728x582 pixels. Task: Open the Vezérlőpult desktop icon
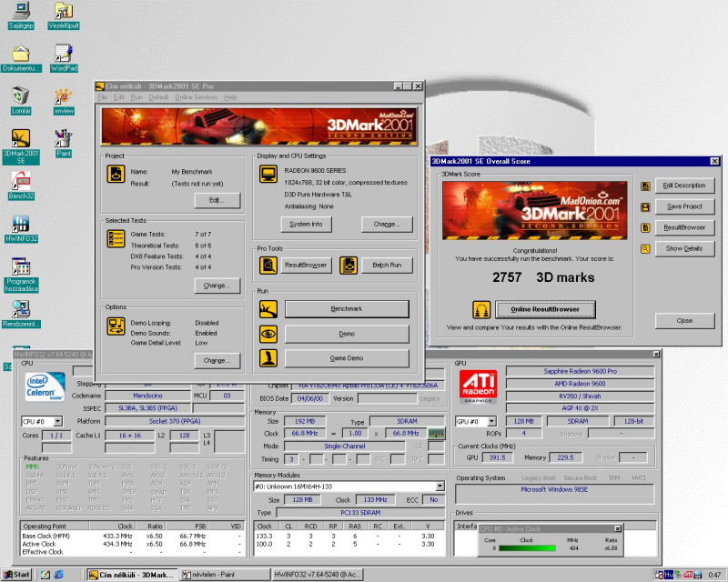(64, 15)
